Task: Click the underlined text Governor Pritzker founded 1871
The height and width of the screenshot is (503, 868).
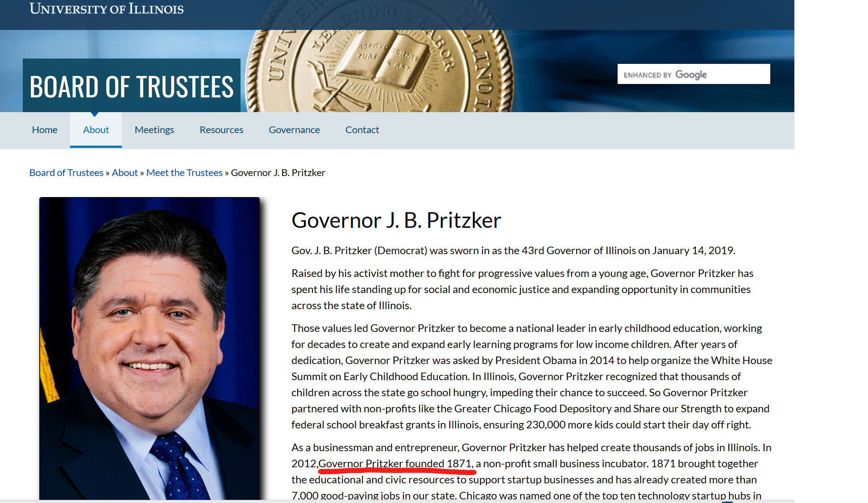Action: point(395,464)
